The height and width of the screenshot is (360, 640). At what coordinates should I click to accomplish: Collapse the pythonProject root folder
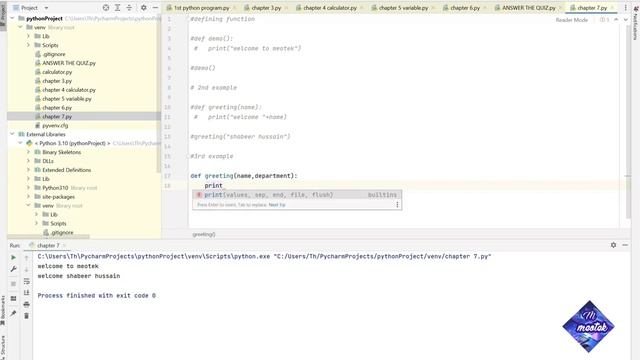point(12,18)
